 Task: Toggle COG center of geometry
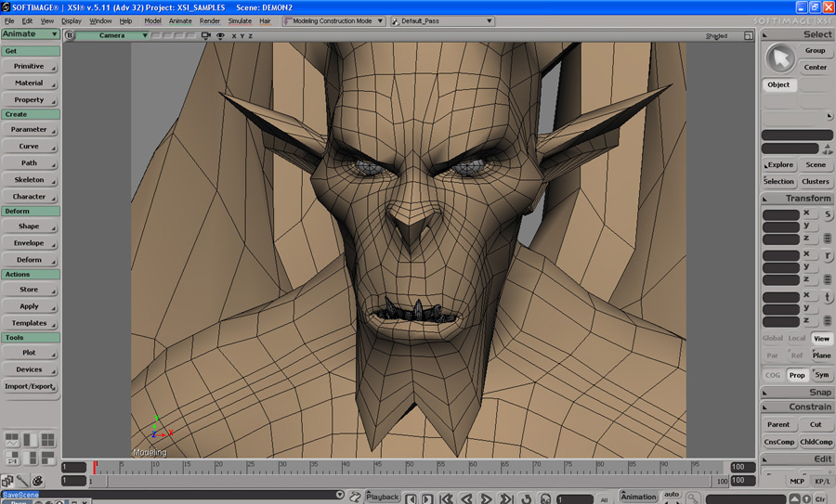(773, 375)
